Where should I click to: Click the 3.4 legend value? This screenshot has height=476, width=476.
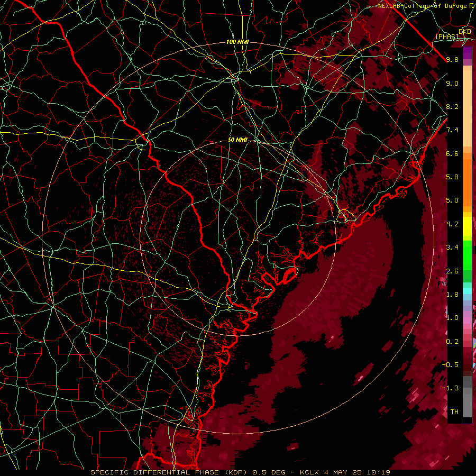pos(452,248)
